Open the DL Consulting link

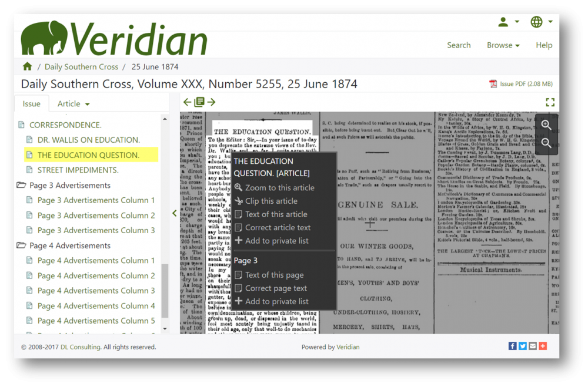pos(81,347)
